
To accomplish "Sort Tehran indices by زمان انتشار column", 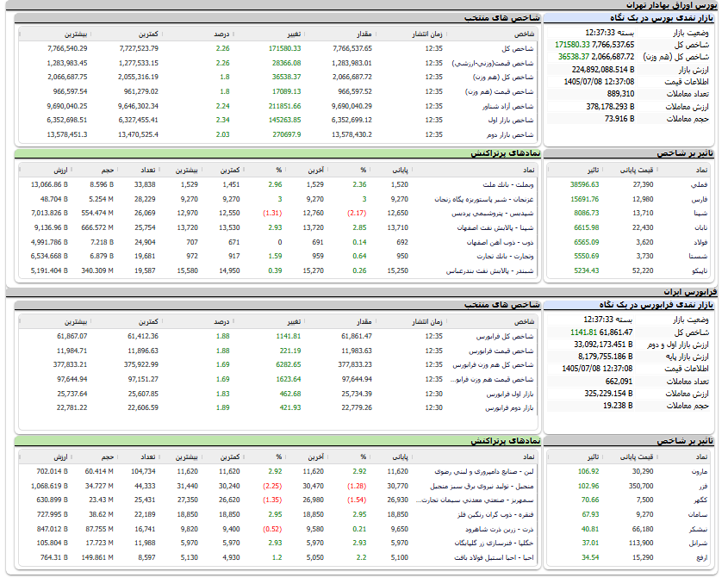I will click(426, 34).
